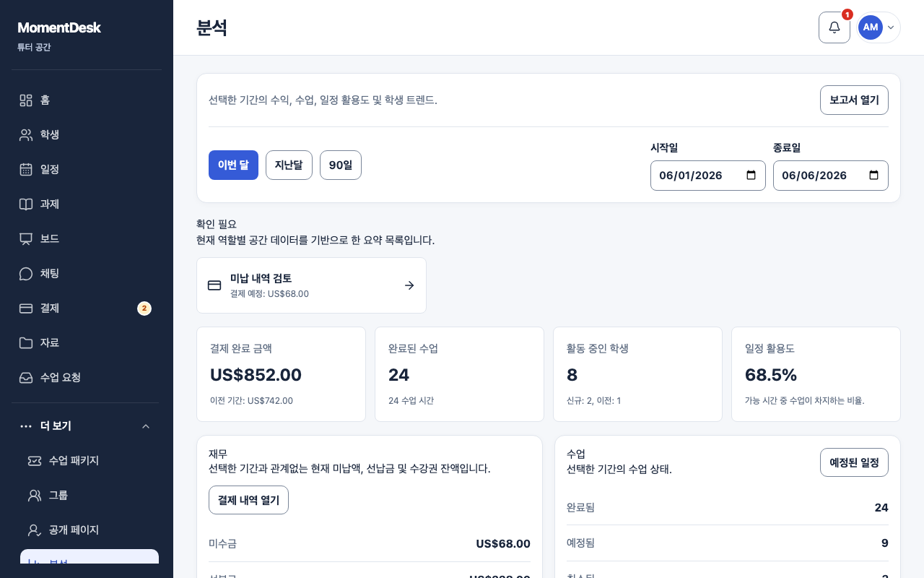This screenshot has height=578, width=924.
Task: Click the 그룹 users icon
Action: point(35,496)
